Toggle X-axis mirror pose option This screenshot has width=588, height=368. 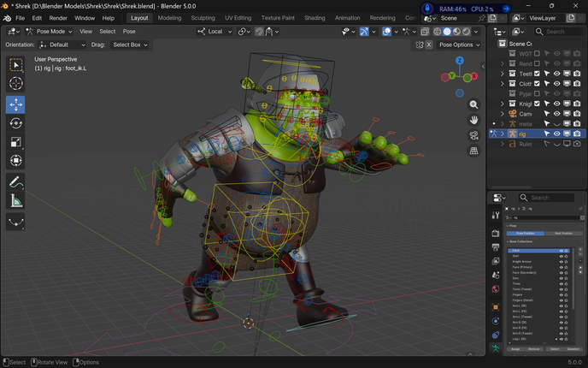tap(429, 45)
